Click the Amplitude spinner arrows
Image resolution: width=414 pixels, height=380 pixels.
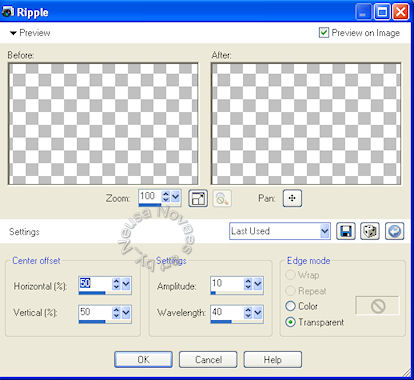(x=248, y=284)
